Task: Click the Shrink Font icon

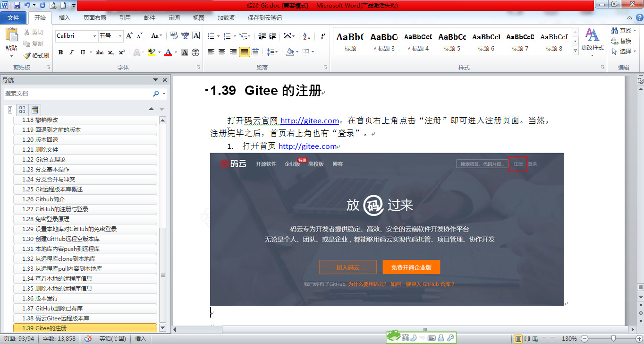Action: (x=140, y=36)
